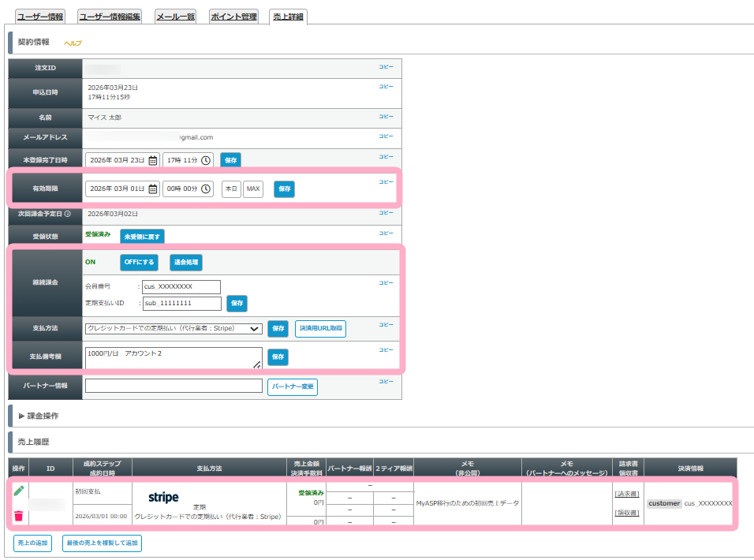Turn off 継続課金 with OFFにする button
This screenshot has height=560, width=754.
tap(140, 262)
